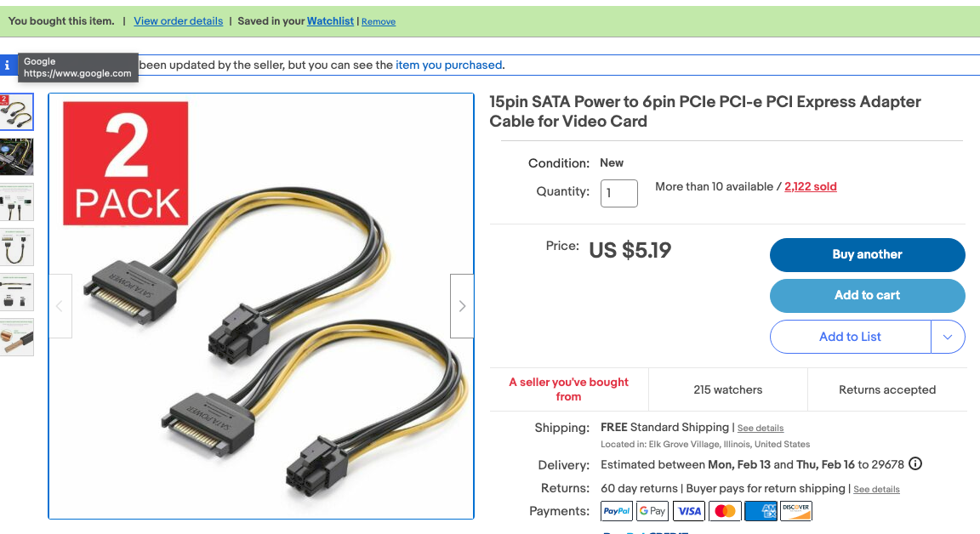Open the 2,122 sold link

pos(811,187)
